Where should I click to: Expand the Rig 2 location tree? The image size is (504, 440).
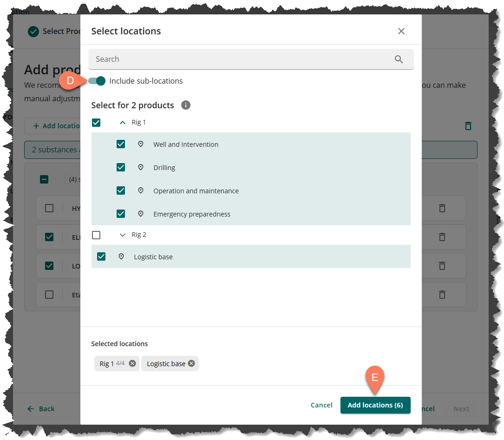click(123, 235)
